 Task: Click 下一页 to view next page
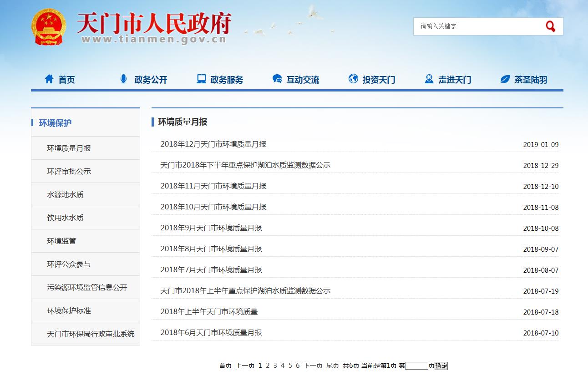pyautogui.click(x=313, y=366)
